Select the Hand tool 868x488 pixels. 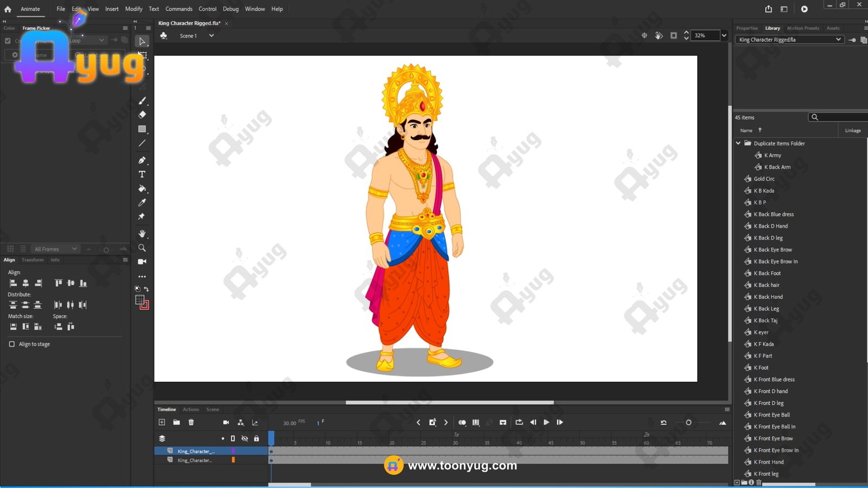142,233
